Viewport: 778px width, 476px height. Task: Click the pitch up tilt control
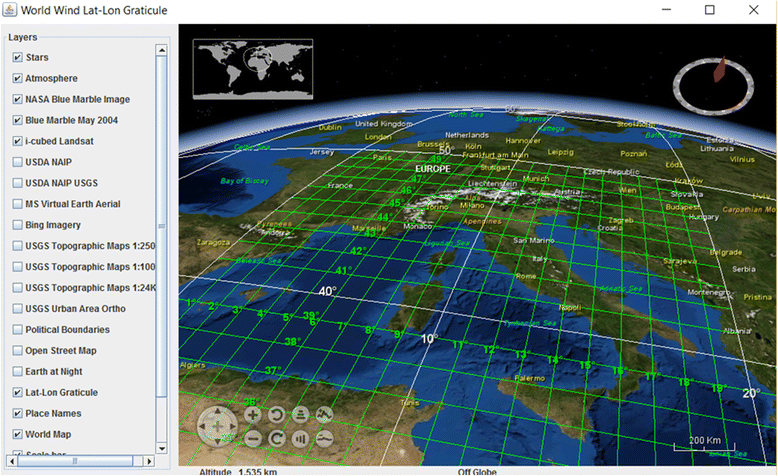(x=300, y=414)
